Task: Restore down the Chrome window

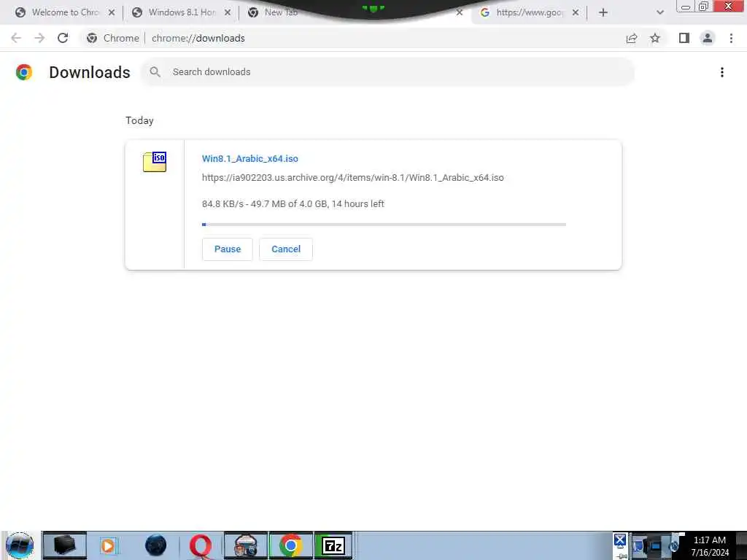Action: click(704, 6)
